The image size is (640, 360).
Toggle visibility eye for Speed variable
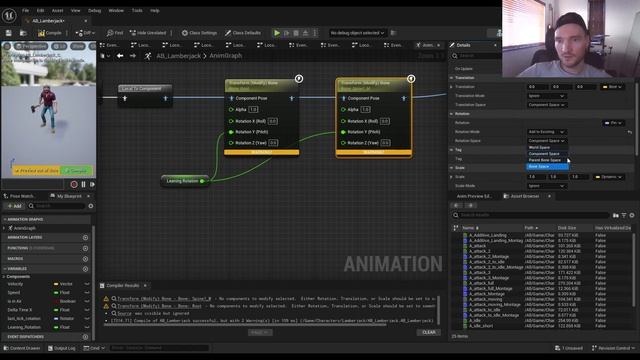[87, 293]
